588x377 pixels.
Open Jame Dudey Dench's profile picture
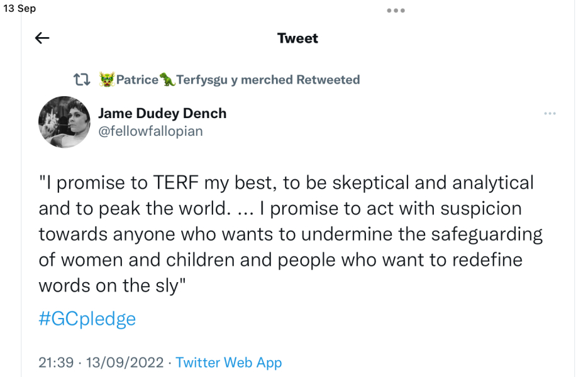coord(64,122)
